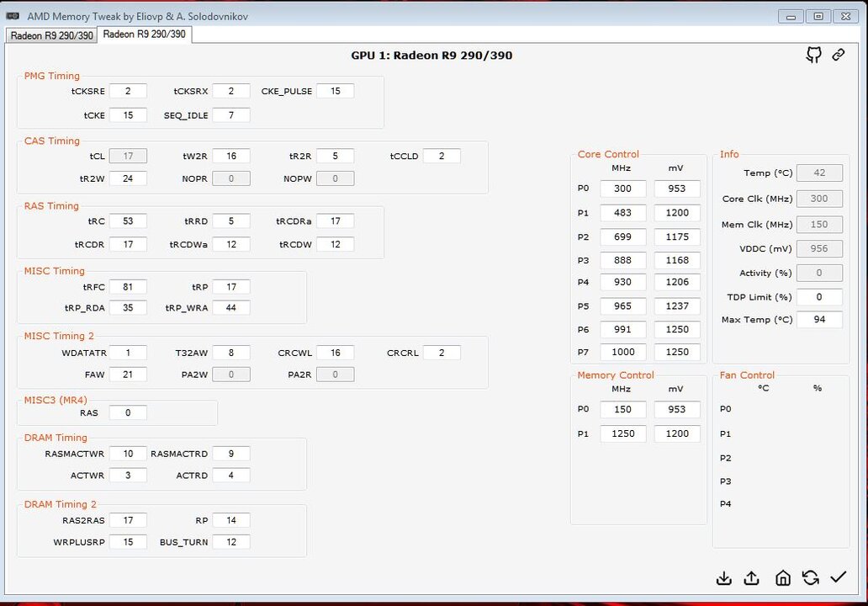Click Core Control P7 MHz field 1000
Screen dimensions: 868x606
click(x=622, y=352)
